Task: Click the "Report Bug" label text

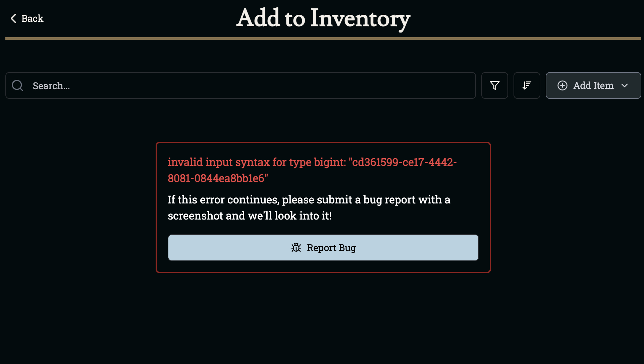Action: 331,248
